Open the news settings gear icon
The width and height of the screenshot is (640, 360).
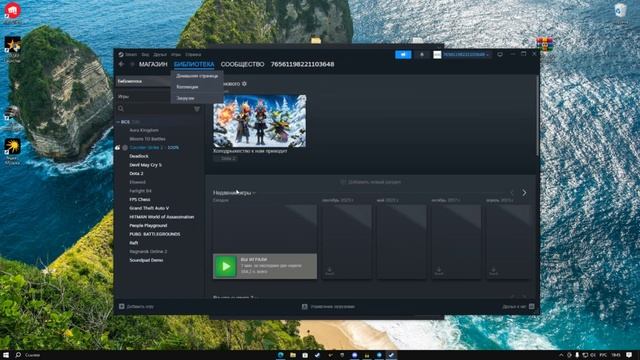(244, 84)
